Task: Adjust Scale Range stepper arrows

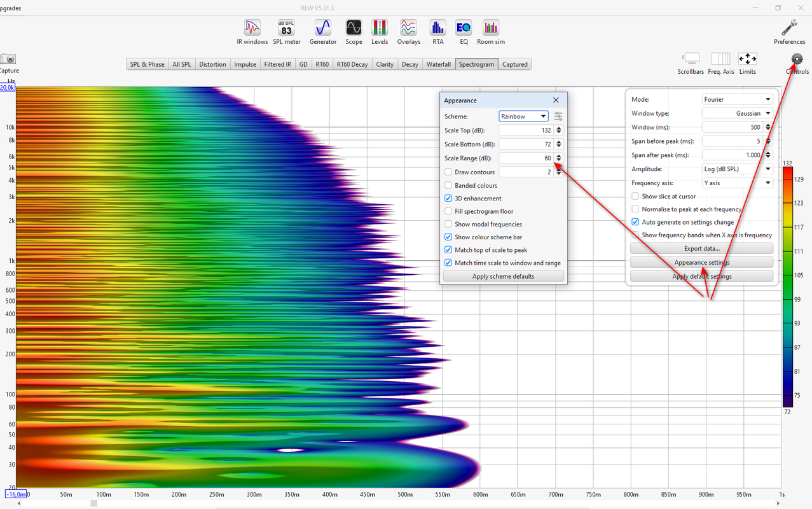Action: click(558, 158)
